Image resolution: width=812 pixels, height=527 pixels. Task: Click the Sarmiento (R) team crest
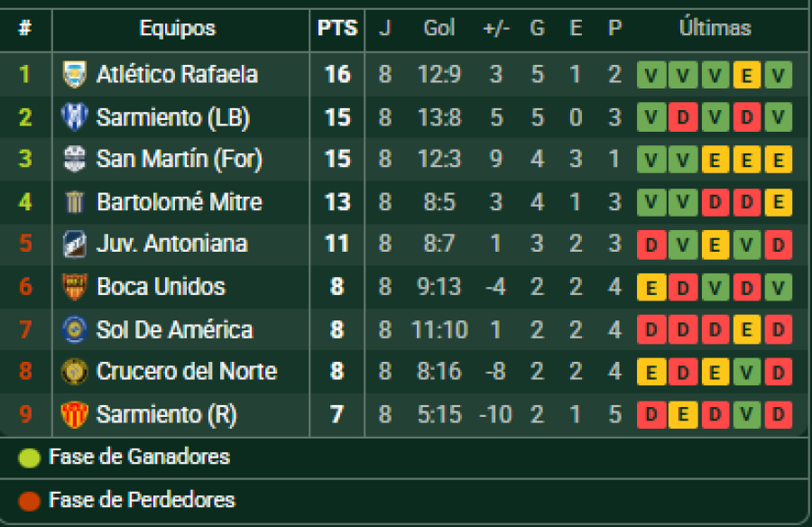(x=74, y=415)
